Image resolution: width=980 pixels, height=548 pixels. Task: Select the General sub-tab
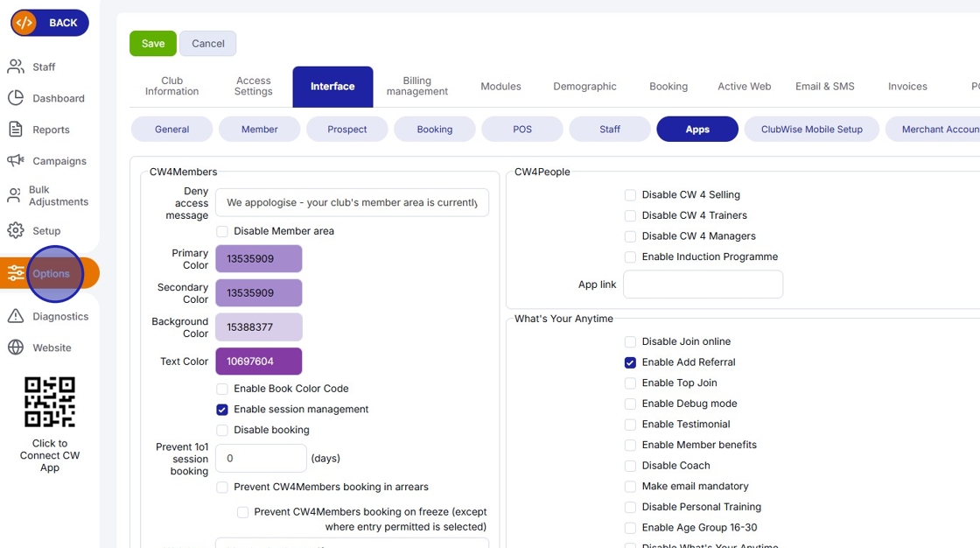coord(171,130)
